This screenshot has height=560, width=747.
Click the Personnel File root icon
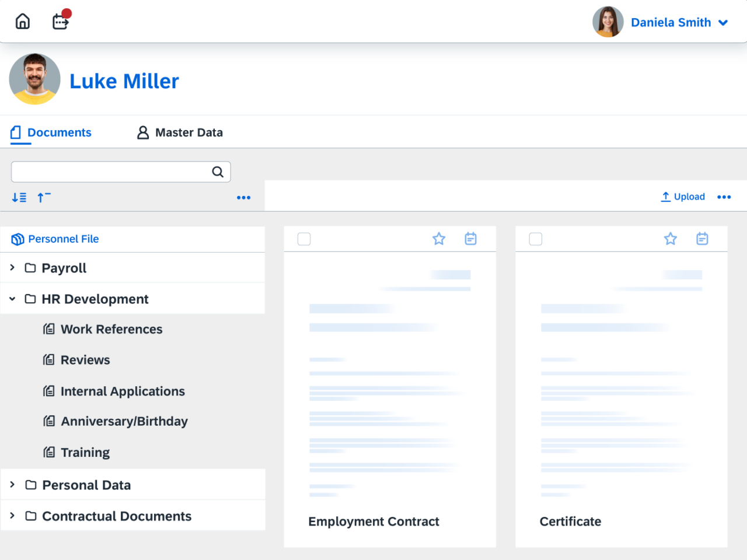point(18,239)
